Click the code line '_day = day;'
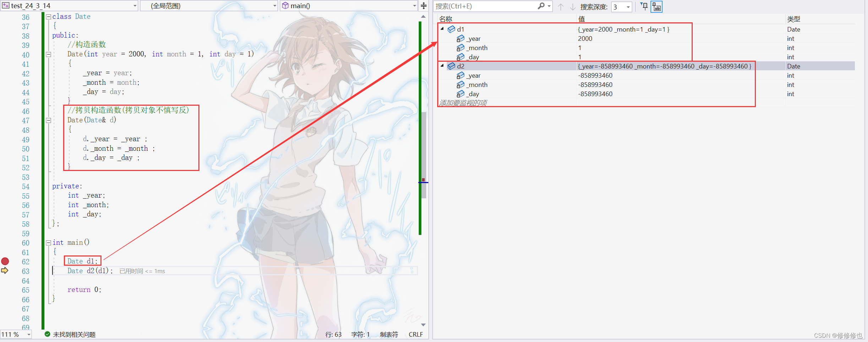The image size is (868, 342). (104, 92)
